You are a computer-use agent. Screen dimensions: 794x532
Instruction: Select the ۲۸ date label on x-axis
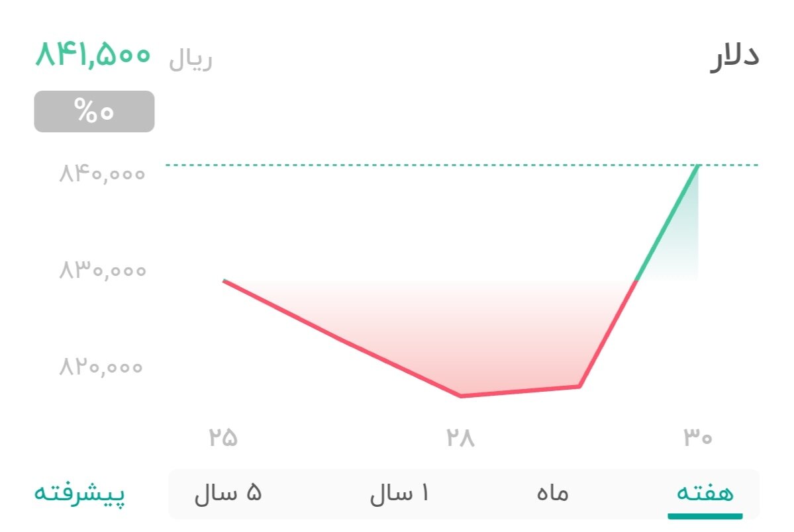coord(462,437)
